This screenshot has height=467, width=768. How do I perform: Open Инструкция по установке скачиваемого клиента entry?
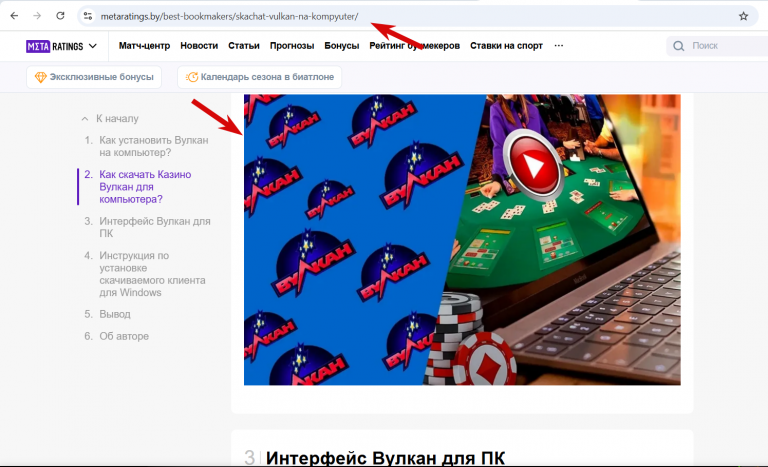point(152,273)
